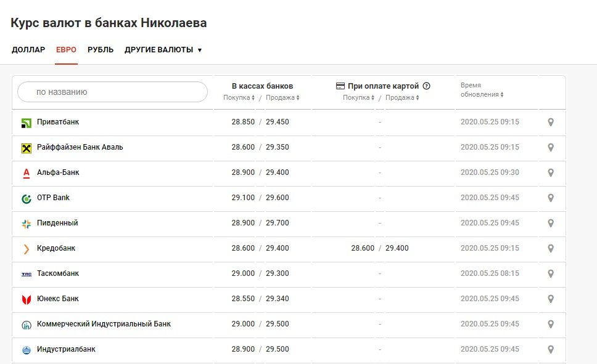Click the OTP Bank logo icon
This screenshot has width=597, height=364.
tap(27, 198)
